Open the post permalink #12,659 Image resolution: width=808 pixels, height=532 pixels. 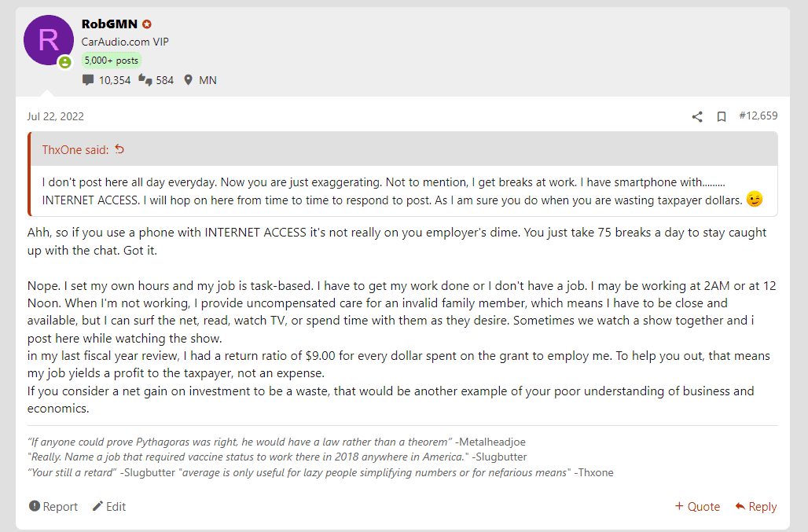[758, 116]
